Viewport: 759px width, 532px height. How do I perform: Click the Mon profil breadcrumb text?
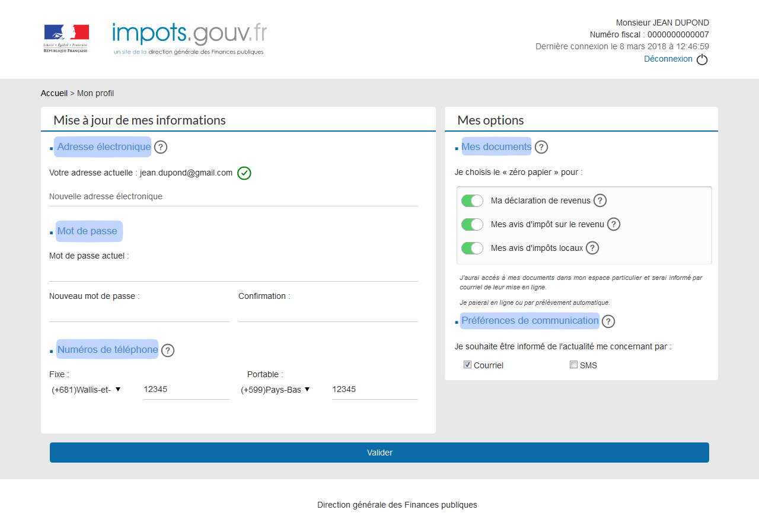click(x=95, y=93)
